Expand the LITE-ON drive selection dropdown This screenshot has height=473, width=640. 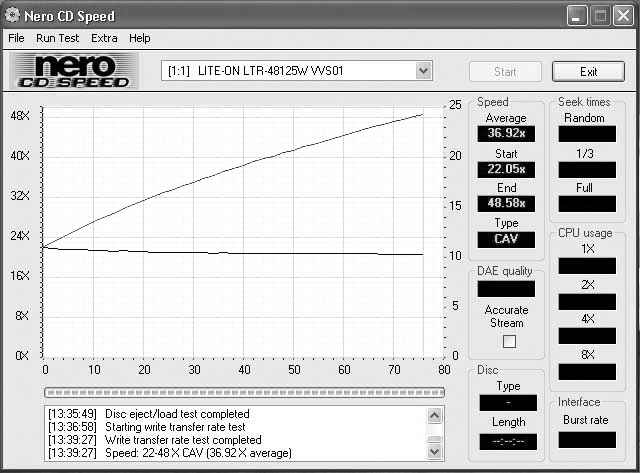pyautogui.click(x=423, y=71)
